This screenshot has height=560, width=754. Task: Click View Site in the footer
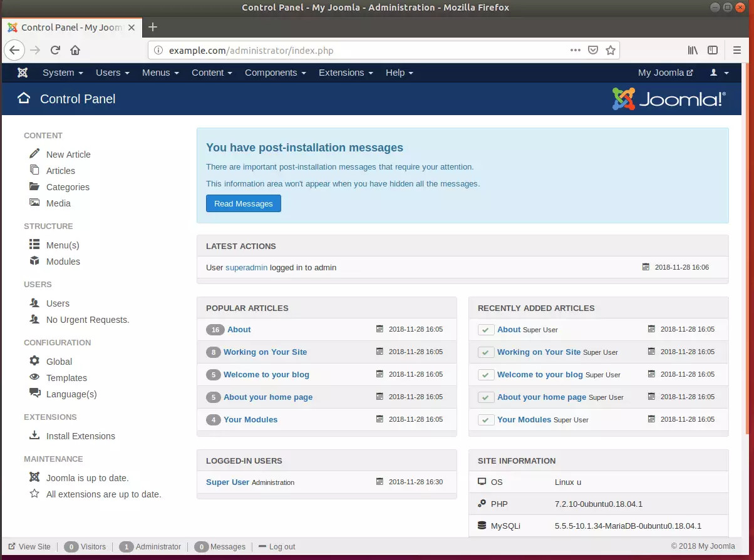click(x=29, y=546)
